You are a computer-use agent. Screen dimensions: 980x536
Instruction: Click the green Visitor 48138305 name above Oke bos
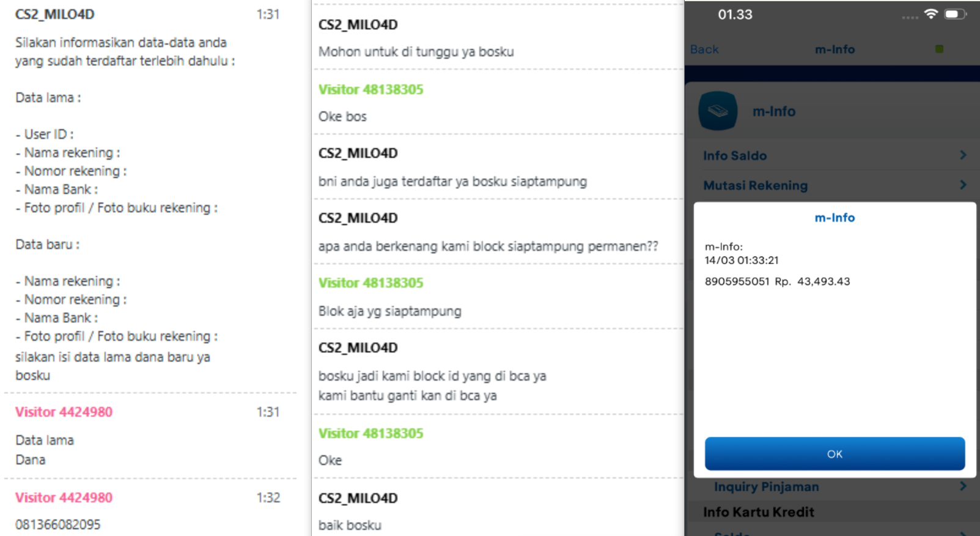(x=370, y=89)
